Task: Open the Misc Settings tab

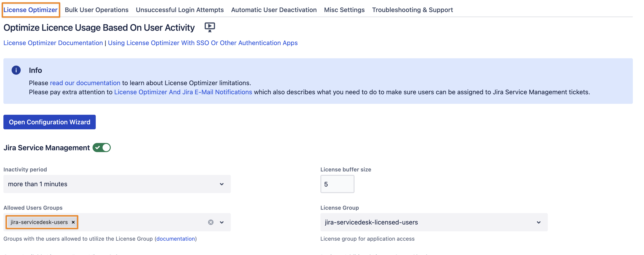Action: [344, 10]
